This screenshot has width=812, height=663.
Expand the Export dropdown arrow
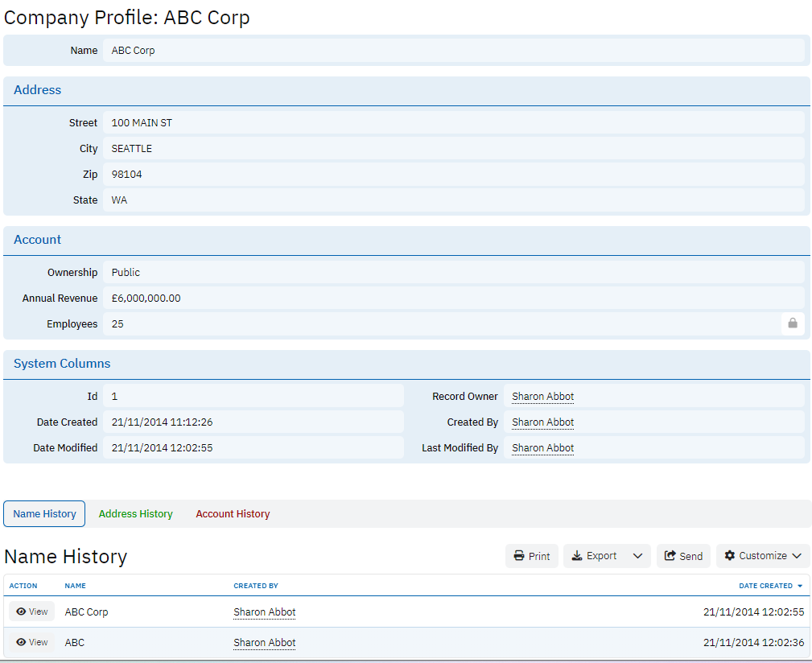[637, 556]
